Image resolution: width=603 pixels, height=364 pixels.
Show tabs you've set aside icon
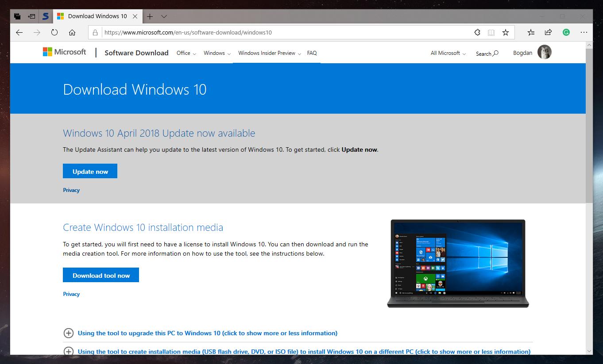tap(17, 16)
